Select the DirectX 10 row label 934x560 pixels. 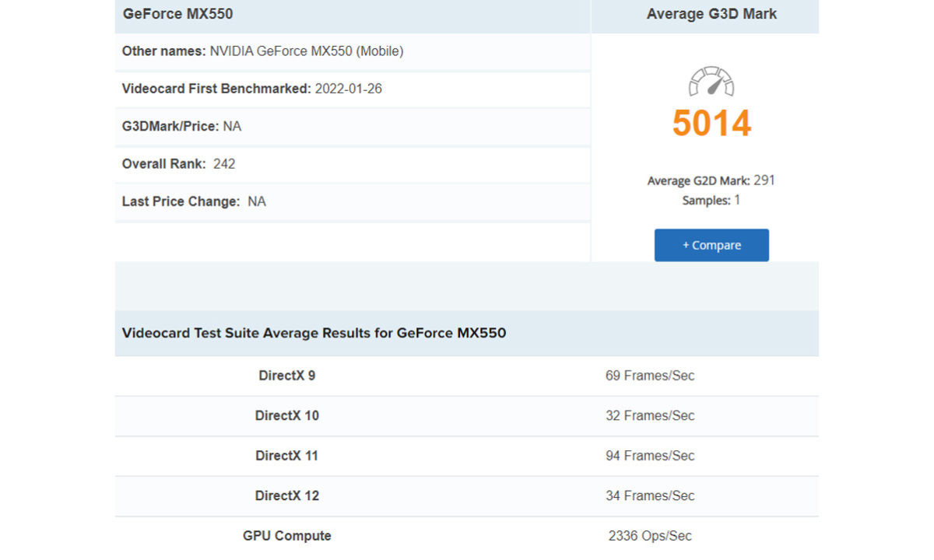[286, 415]
